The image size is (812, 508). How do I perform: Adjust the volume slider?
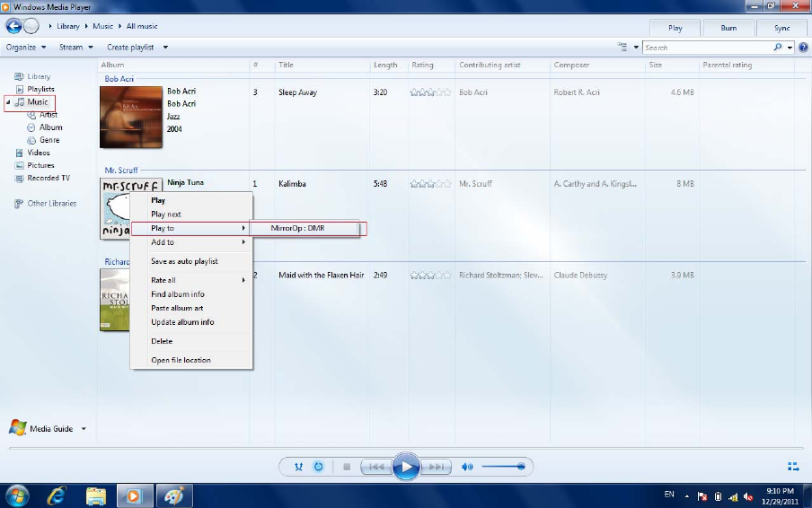503,467
